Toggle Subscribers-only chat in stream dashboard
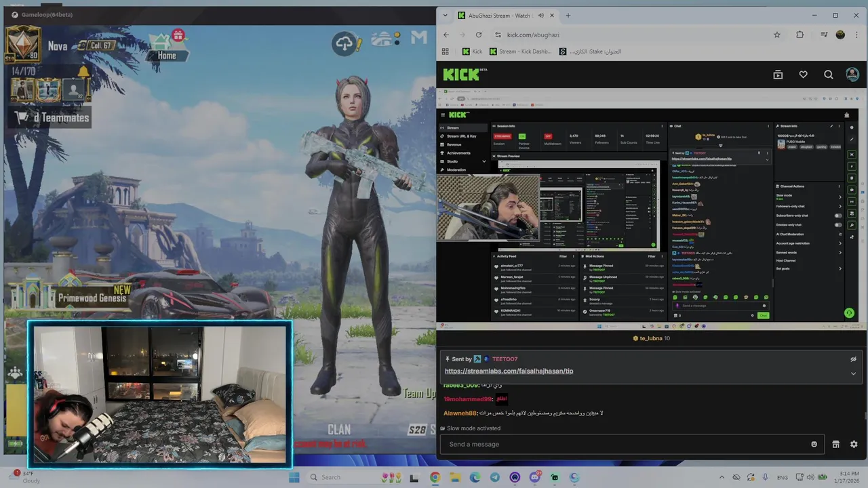868x488 pixels. click(x=838, y=216)
